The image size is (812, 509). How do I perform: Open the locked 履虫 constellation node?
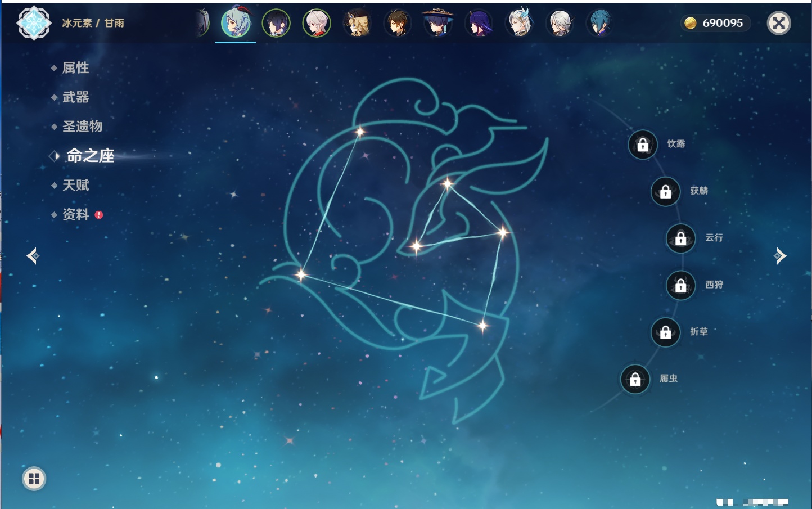coord(635,379)
